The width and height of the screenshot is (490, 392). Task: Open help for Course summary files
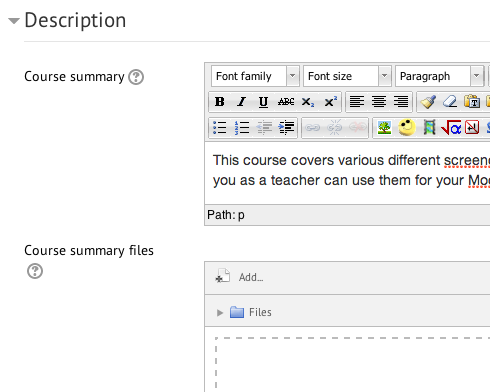coord(35,271)
